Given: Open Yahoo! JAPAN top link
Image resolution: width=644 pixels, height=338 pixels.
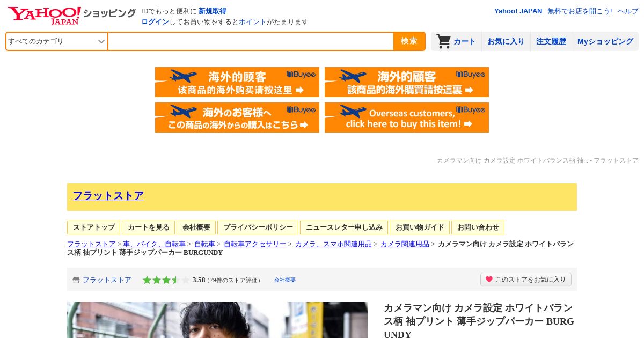Looking at the screenshot, I should click(518, 11).
